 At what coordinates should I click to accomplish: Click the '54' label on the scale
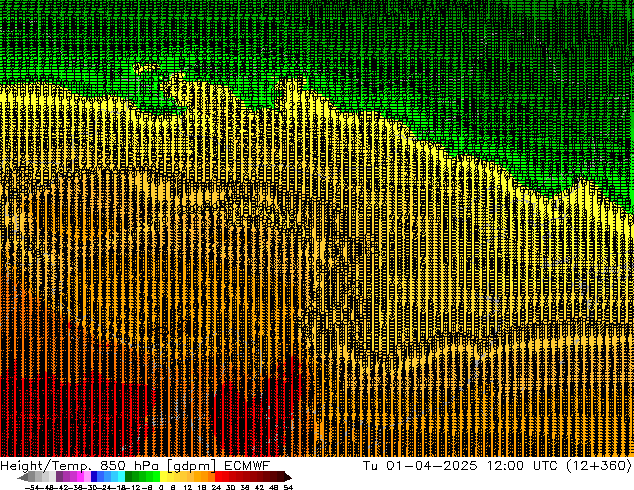pos(288,487)
